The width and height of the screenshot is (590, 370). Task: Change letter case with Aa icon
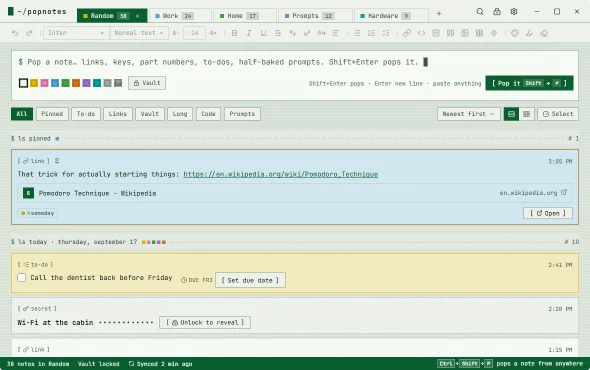pos(321,33)
